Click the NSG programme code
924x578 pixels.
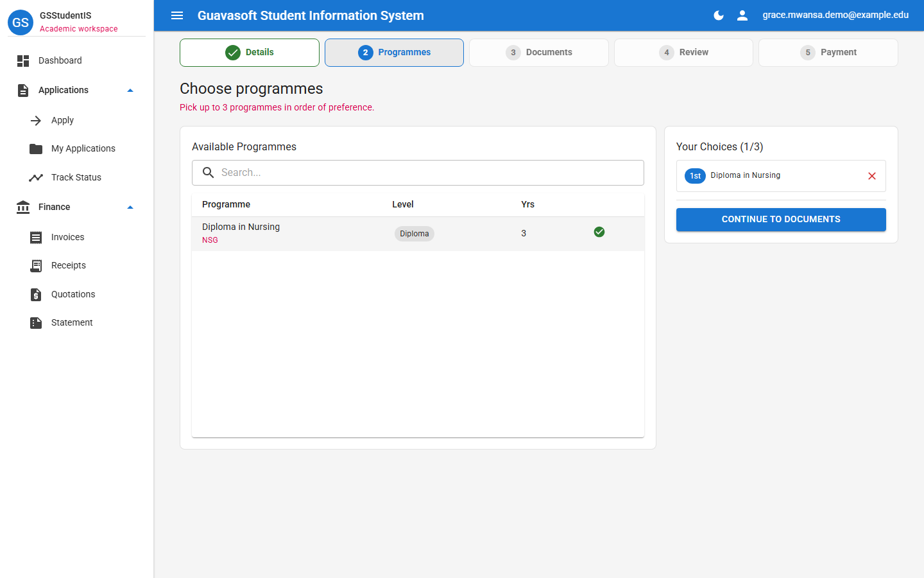tap(210, 240)
